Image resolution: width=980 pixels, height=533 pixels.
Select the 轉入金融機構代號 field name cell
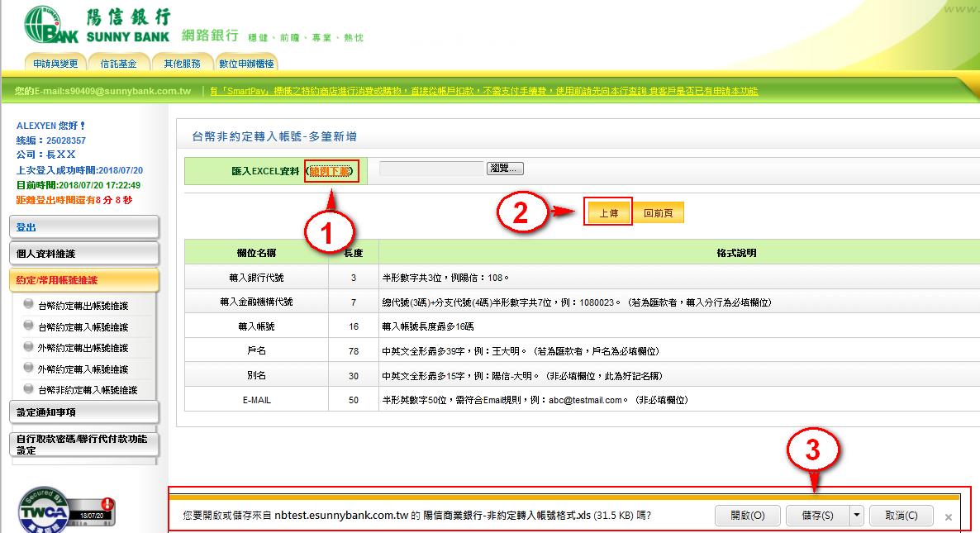[256, 302]
